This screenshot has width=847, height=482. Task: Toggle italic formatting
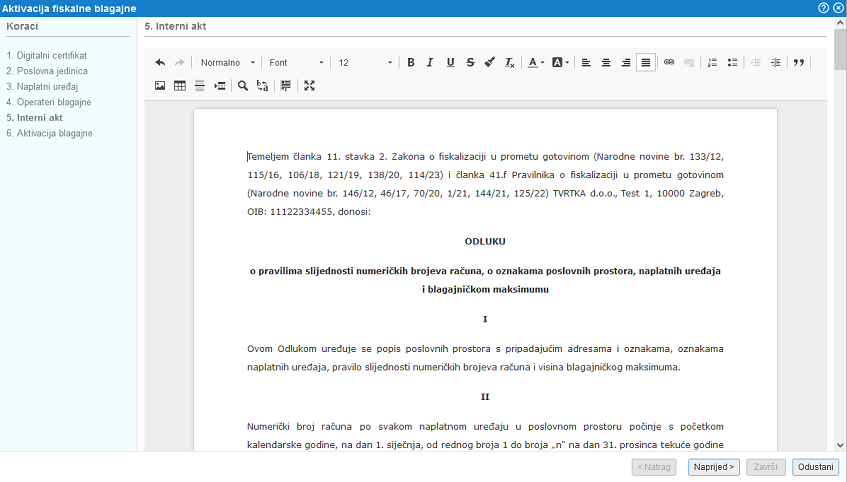(x=430, y=63)
